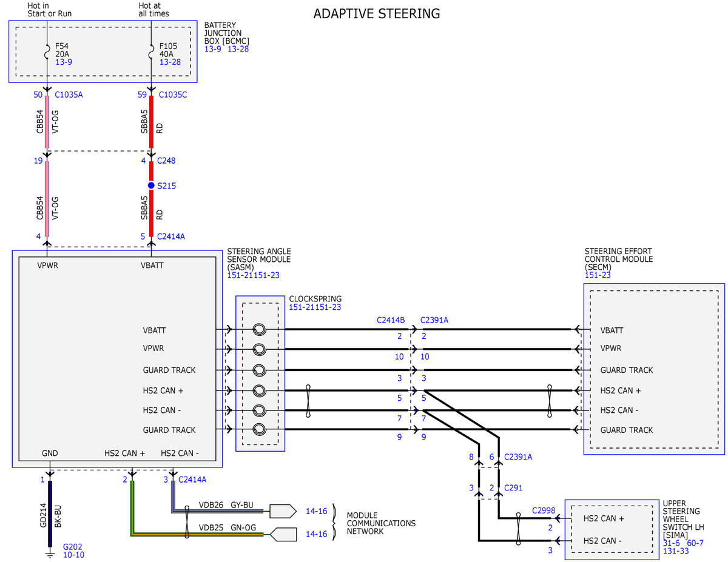Select the VDB25 wire label
The height and width of the screenshot is (562, 728).
(211, 527)
